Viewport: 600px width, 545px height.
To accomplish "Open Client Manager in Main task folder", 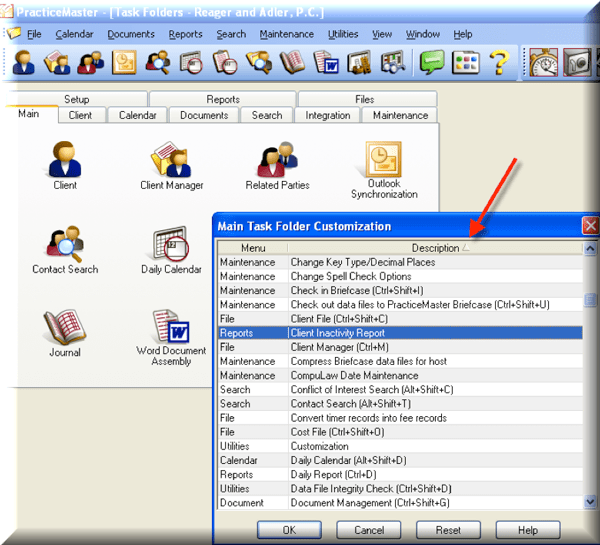I will coord(171,165).
